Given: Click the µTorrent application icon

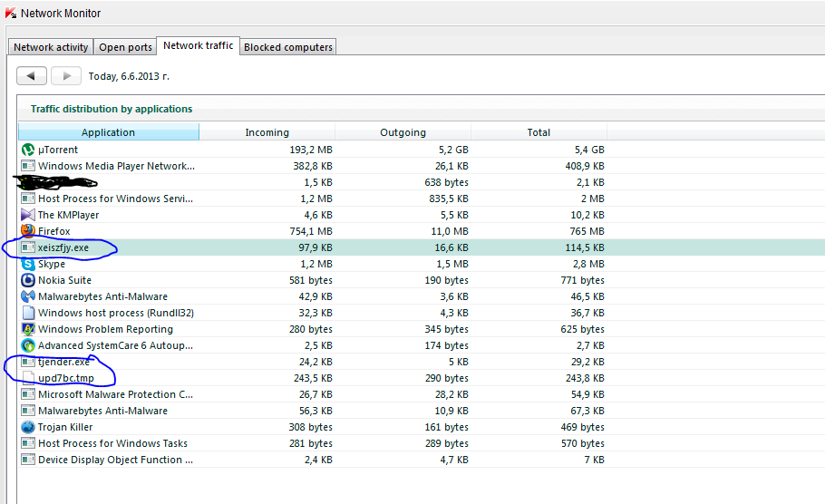Looking at the screenshot, I should tap(28, 150).
